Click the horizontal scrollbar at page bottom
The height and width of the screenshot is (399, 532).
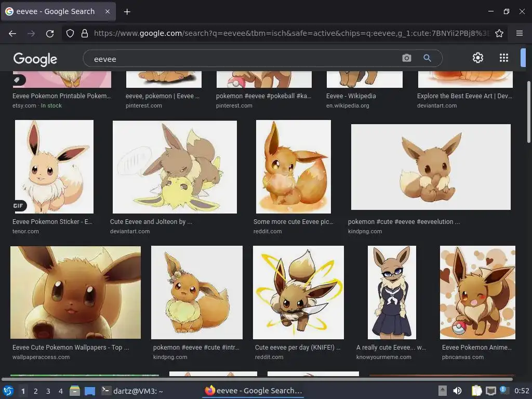click(x=257, y=379)
